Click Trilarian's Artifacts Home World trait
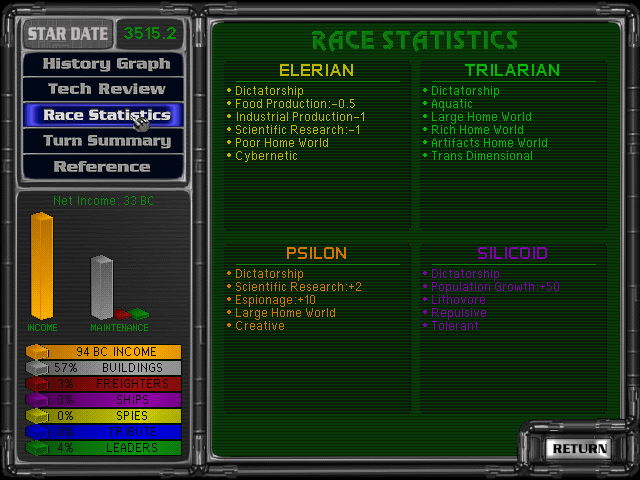This screenshot has height=480, width=640. pyautogui.click(x=489, y=143)
